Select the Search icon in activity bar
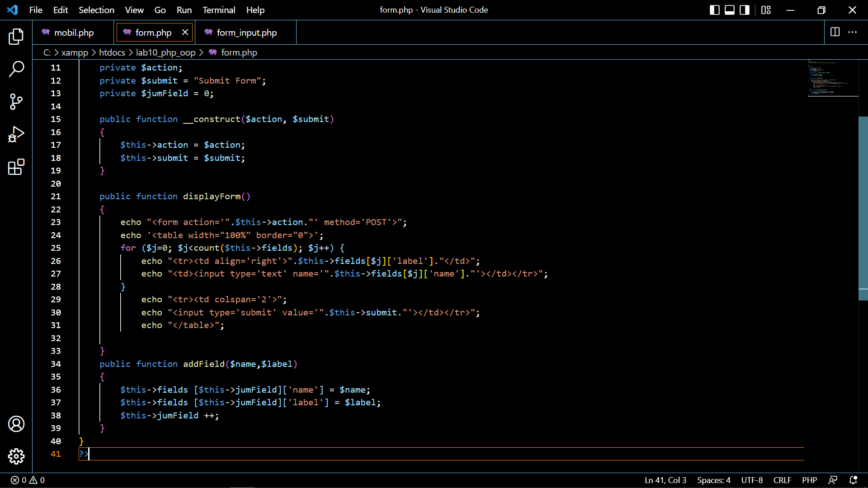 16,69
